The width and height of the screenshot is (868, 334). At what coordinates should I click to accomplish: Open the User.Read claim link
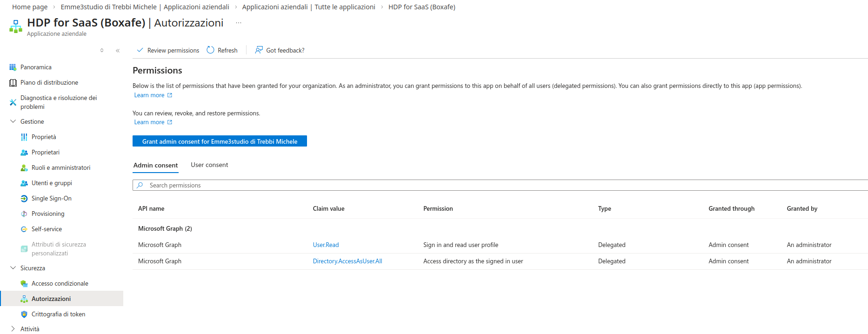326,245
